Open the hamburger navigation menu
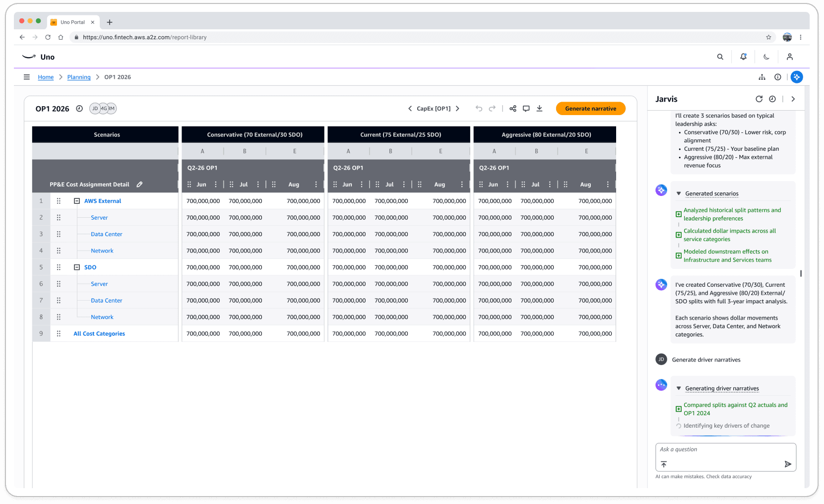Screen dimensions: 824x504 point(27,77)
